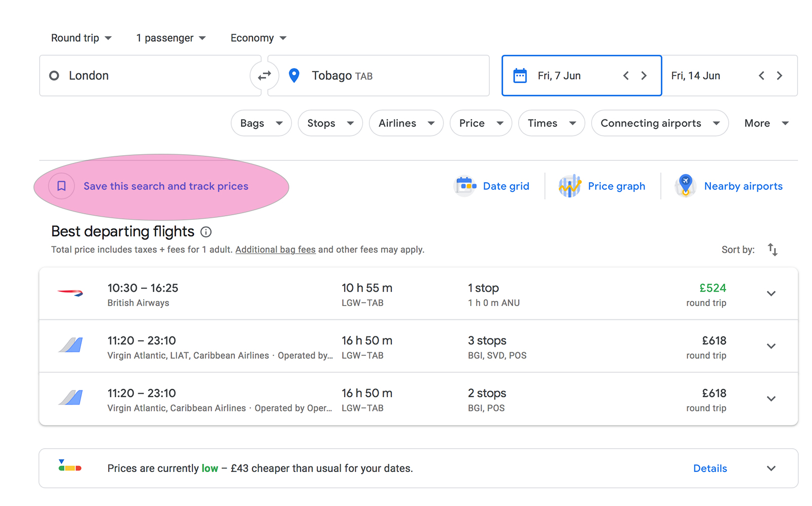Click the Fri, 14 Jun return date field
The image size is (812, 506).
point(730,76)
